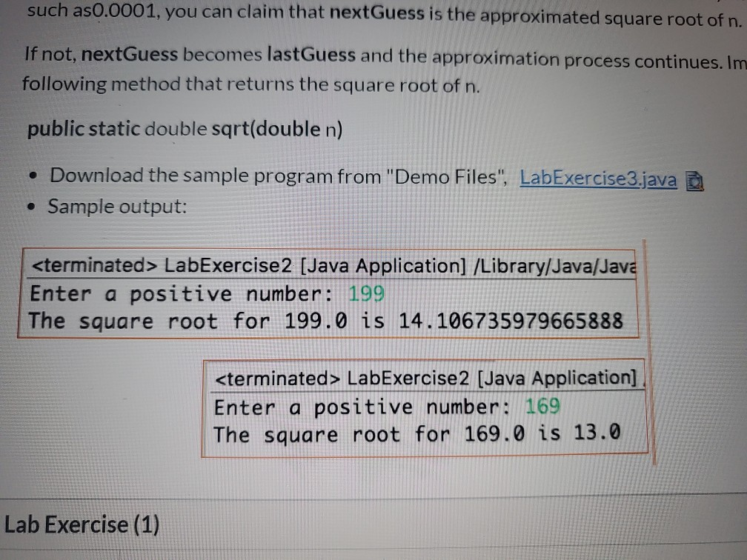Viewport: 747px width, 560px height.
Task: Click the value 14.106735979665888 in output
Action: point(511,321)
